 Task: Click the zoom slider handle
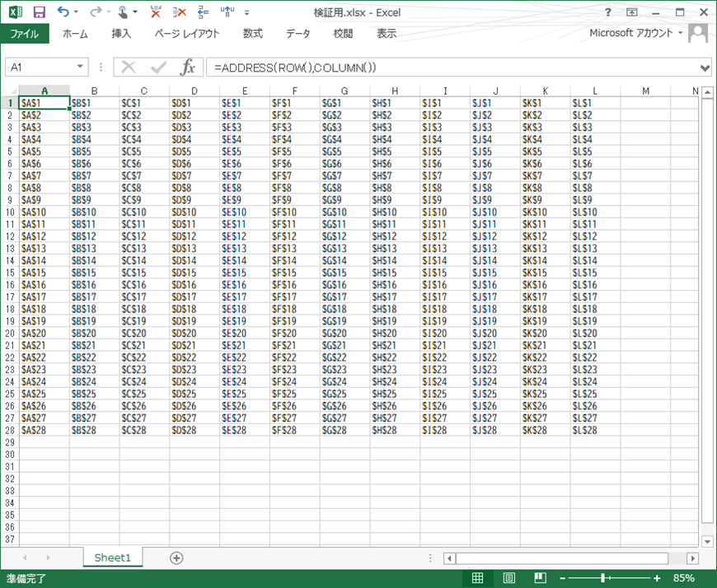602,578
